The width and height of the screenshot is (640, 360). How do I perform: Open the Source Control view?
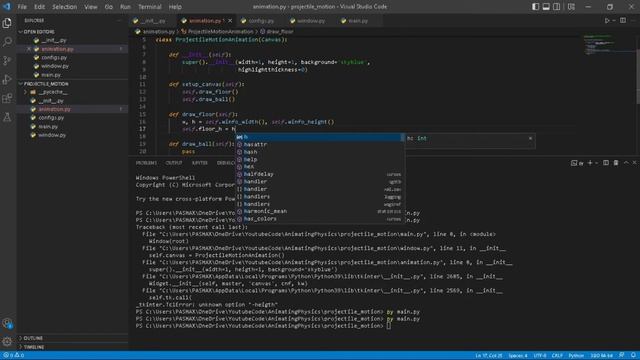(x=7, y=60)
